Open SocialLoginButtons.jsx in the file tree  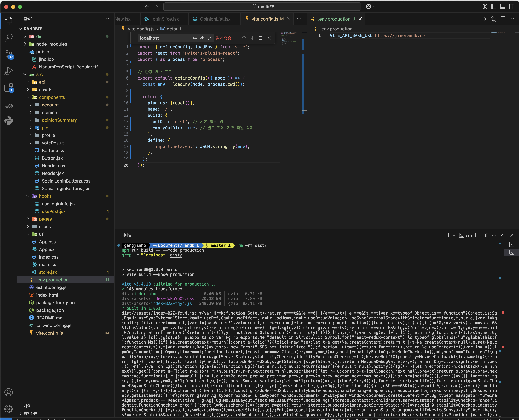[65, 188]
